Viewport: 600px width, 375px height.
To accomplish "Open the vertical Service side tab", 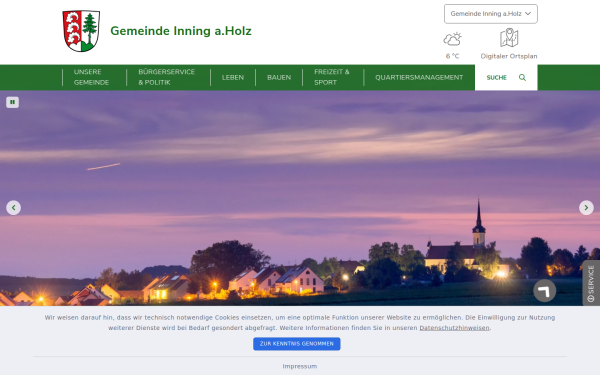I will click(591, 283).
